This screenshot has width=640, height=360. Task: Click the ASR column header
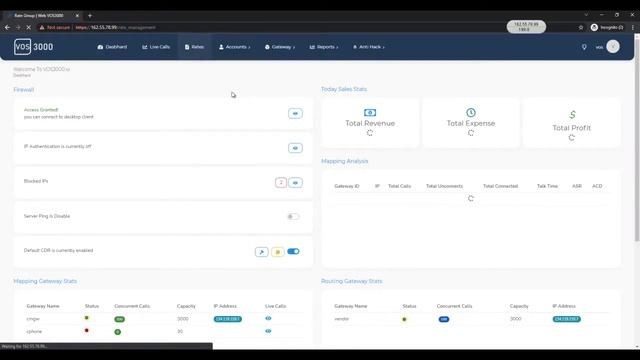[x=577, y=186]
